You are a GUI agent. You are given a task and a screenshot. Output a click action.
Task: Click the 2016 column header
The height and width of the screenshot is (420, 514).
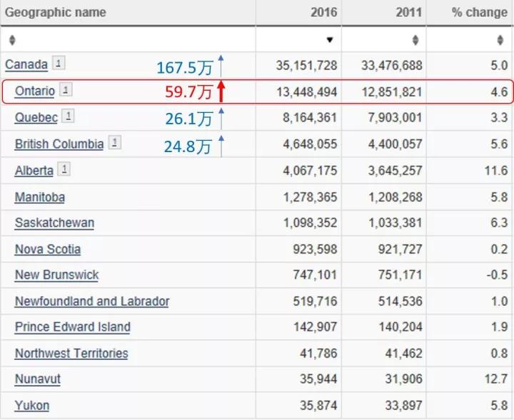pos(324,12)
